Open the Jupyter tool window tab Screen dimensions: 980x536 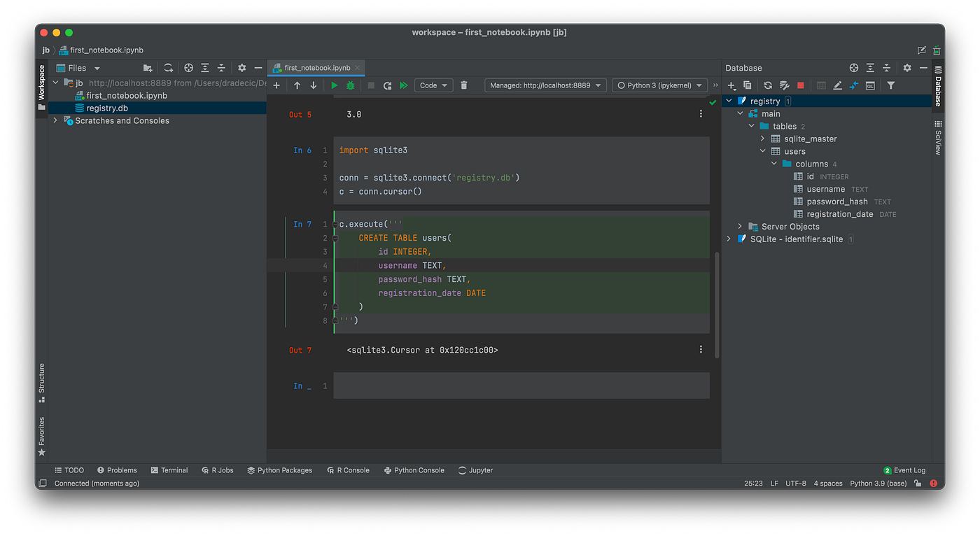click(x=475, y=470)
